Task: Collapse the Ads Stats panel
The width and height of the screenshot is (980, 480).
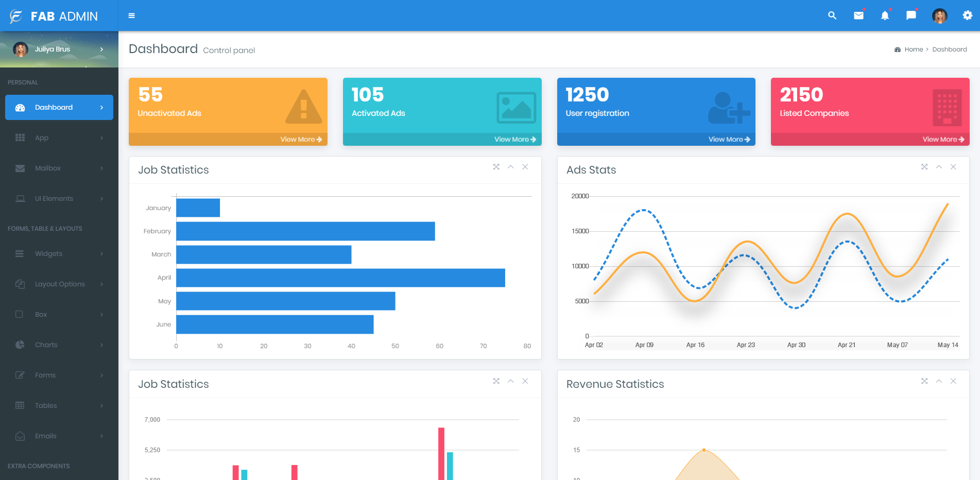Action: (x=939, y=167)
